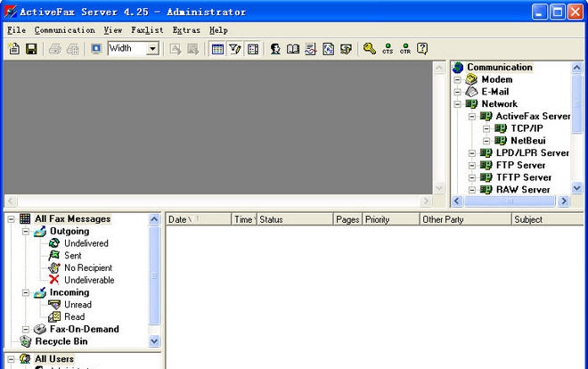Select the Communication root node

pyautogui.click(x=500, y=67)
